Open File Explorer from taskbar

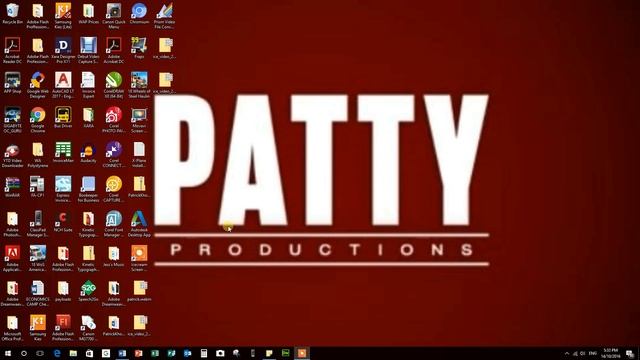click(73, 353)
